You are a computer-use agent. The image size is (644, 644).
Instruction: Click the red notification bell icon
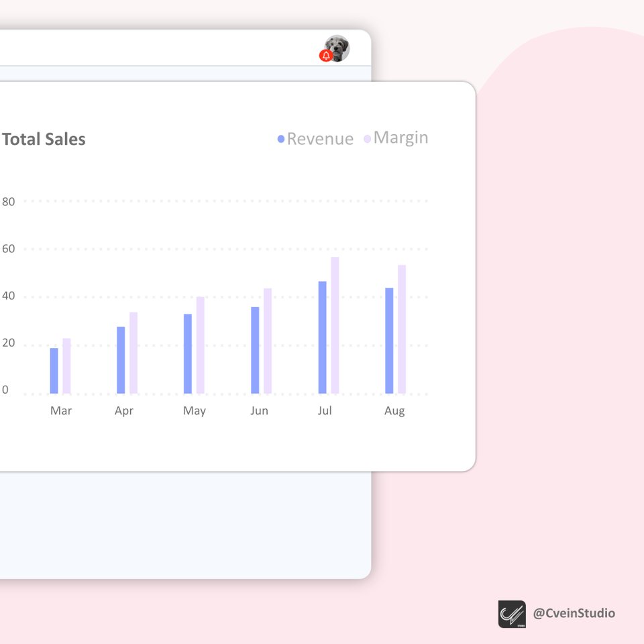(326, 54)
